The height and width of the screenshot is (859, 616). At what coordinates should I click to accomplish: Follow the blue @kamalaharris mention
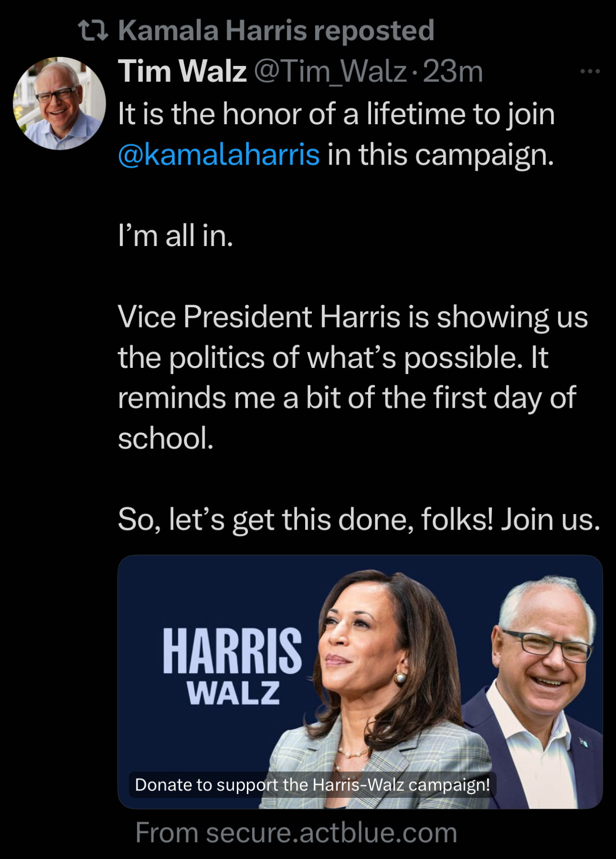pyautogui.click(x=219, y=155)
